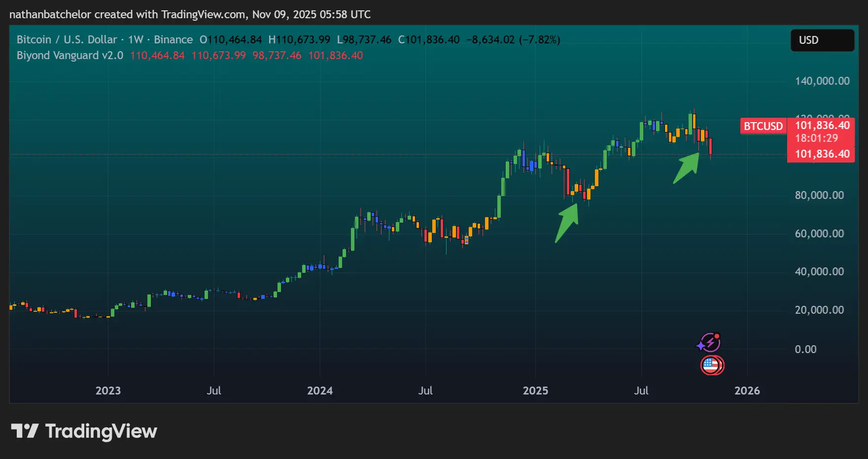The image size is (868, 459).
Task: Click the O110,464.84 open value in the symbol row
Action: [x=231, y=40]
